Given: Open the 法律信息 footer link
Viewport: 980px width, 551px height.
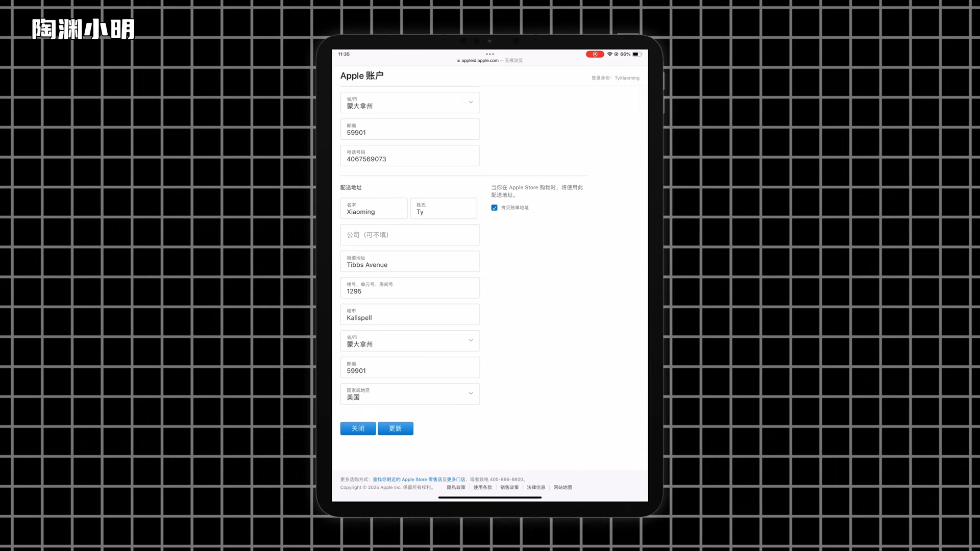Looking at the screenshot, I should pos(536,488).
